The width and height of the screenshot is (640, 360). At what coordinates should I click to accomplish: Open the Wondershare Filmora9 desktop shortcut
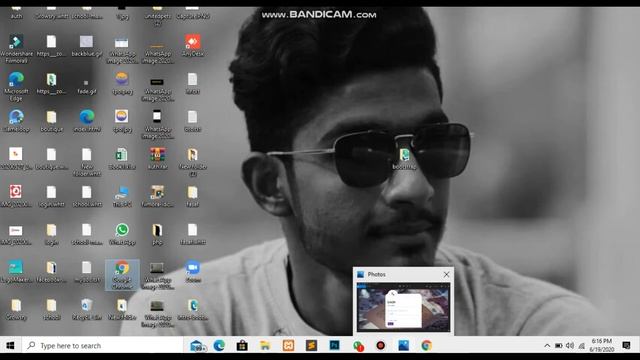click(16, 49)
